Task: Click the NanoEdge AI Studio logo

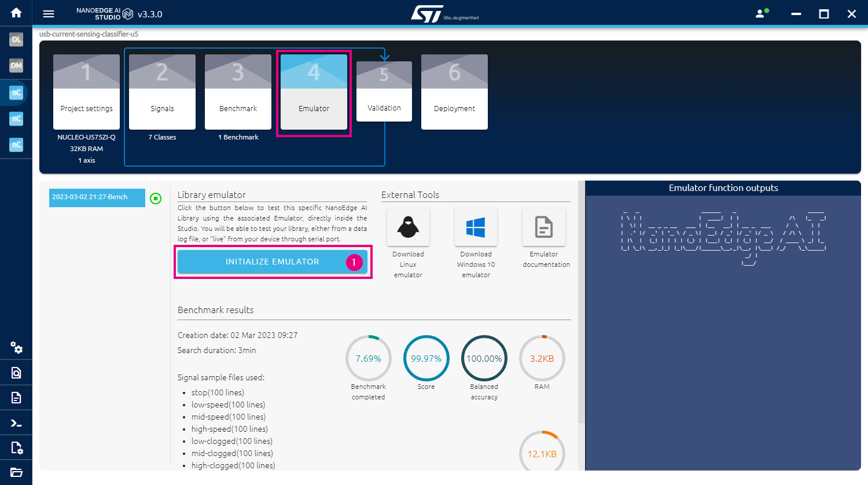Action: (105, 14)
